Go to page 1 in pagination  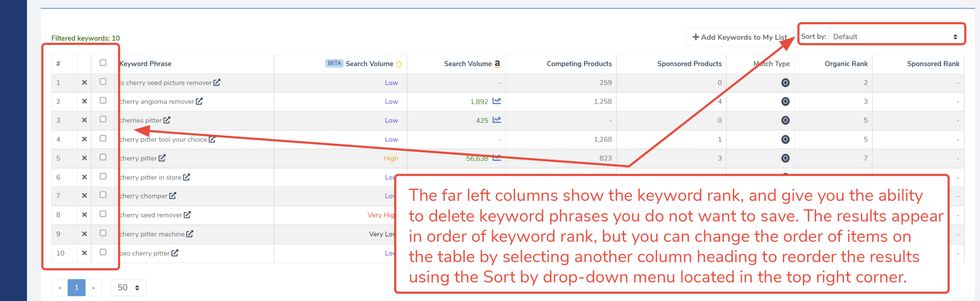[77, 288]
